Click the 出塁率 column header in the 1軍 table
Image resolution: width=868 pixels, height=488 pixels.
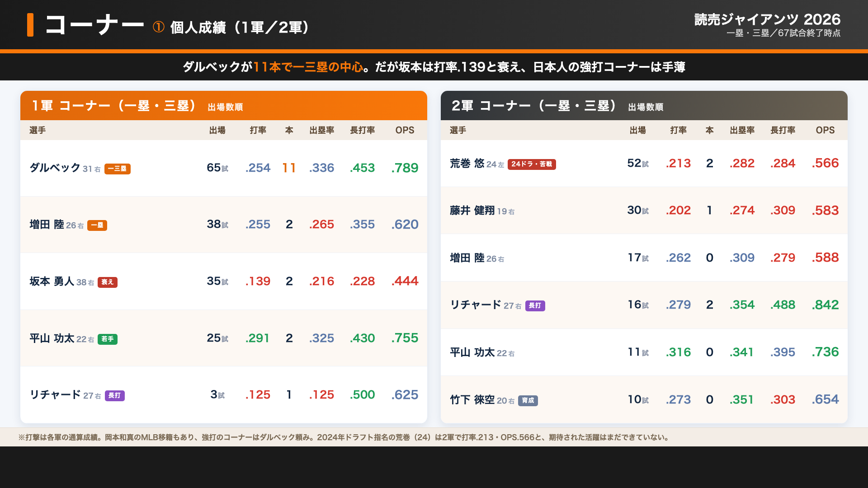click(x=321, y=130)
